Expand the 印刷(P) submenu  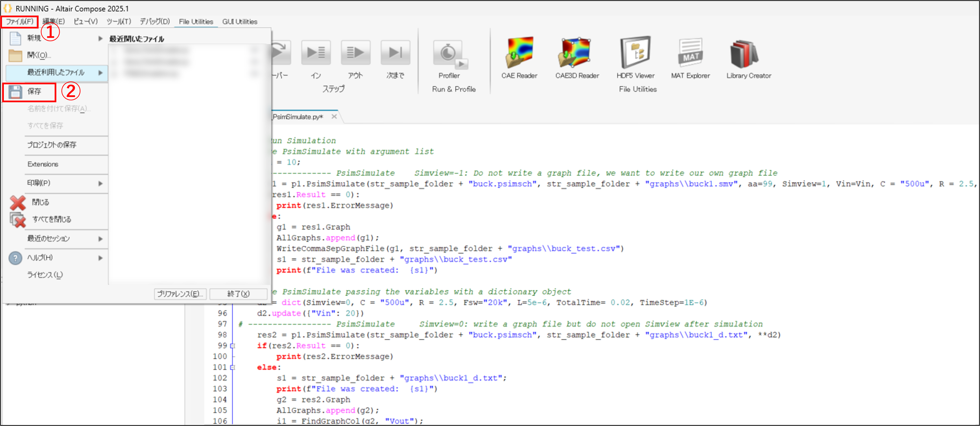coord(100,184)
